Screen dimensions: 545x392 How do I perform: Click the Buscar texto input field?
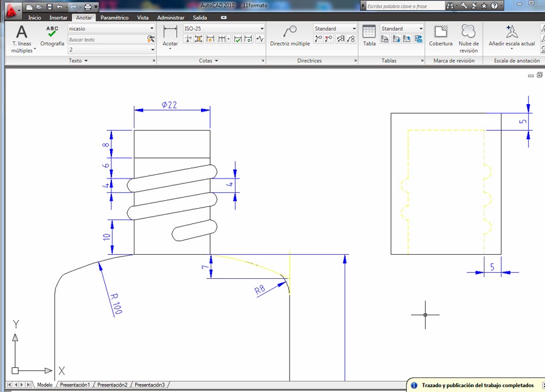coord(103,39)
